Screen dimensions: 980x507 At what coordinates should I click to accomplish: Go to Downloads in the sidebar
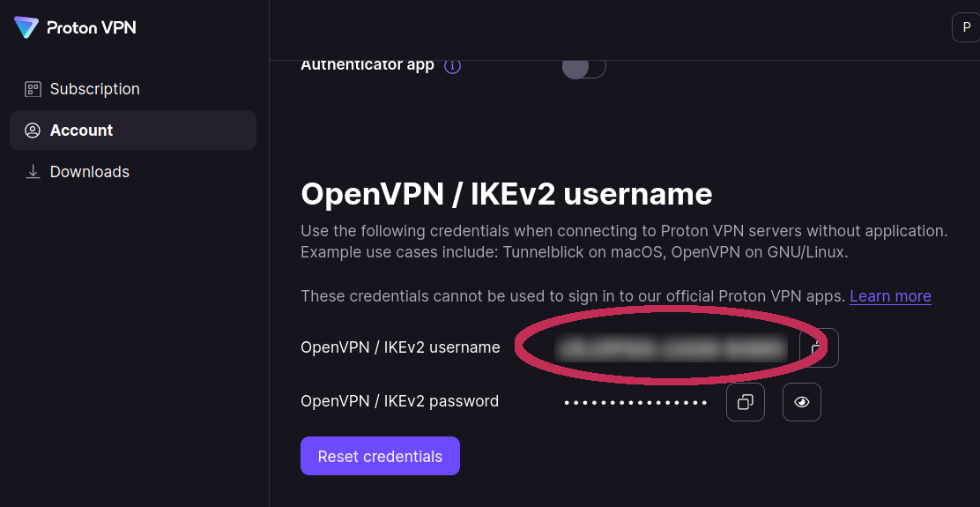pos(89,172)
